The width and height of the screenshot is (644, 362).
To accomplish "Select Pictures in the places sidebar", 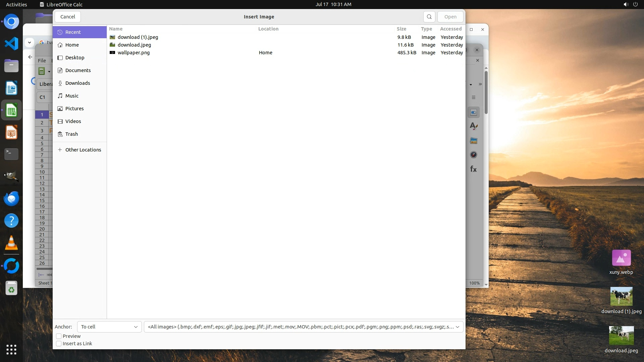I will click(x=74, y=109).
